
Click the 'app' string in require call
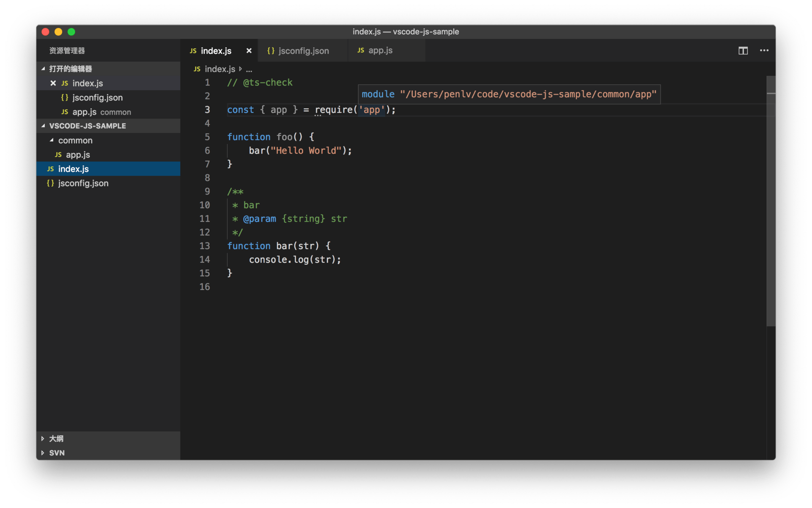tap(372, 110)
